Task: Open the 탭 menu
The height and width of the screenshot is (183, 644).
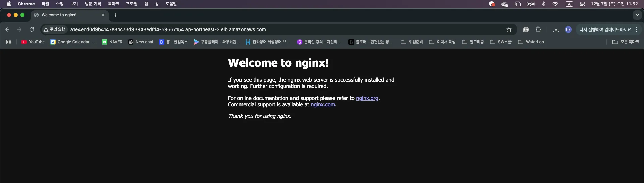Action: tap(146, 4)
